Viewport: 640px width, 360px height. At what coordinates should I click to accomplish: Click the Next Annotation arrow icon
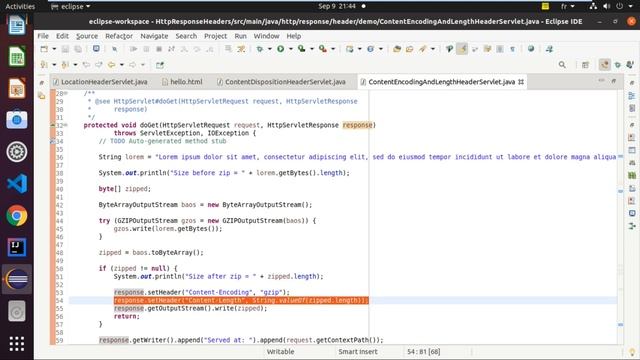pyautogui.click(x=44, y=64)
